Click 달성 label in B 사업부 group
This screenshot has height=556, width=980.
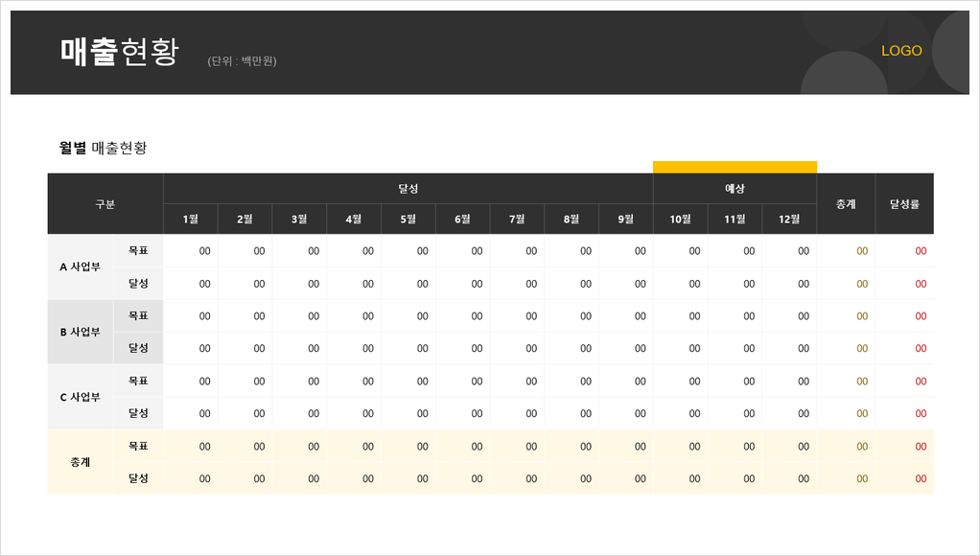pyautogui.click(x=138, y=349)
